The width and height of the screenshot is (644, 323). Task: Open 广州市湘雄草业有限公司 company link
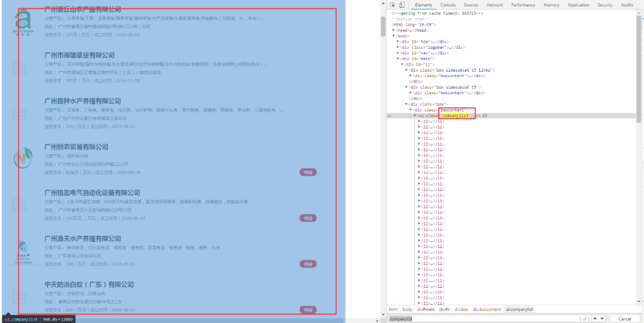[79, 55]
